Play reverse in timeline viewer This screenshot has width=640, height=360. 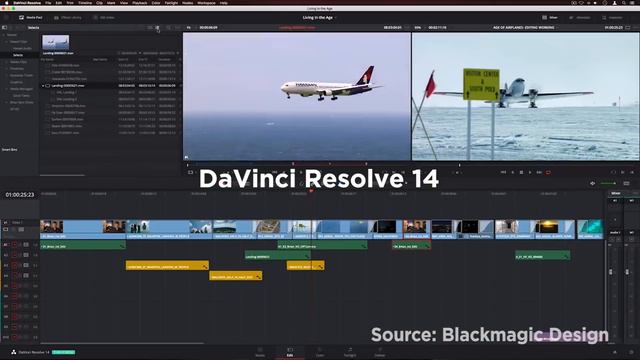513,172
